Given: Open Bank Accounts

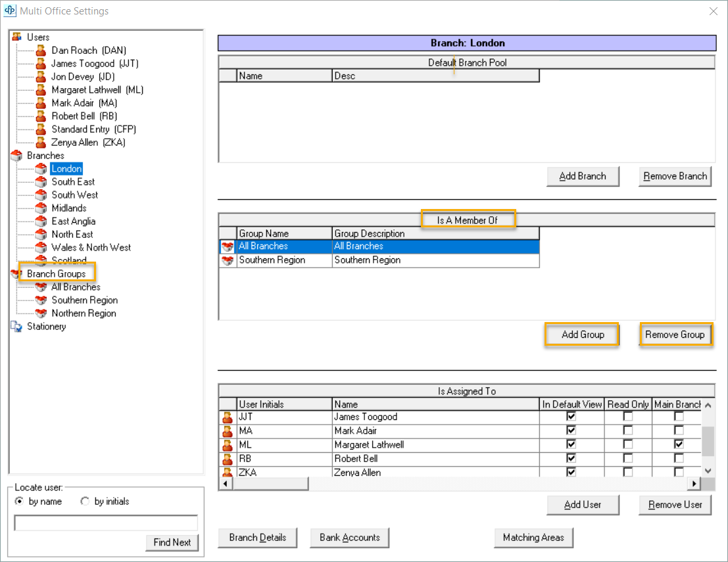Looking at the screenshot, I should [x=350, y=538].
